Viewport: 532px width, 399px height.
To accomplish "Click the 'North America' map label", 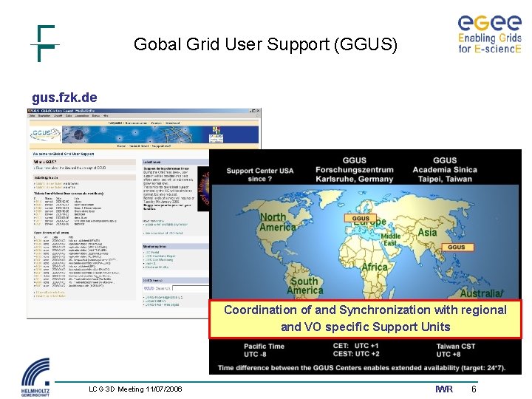I will tap(277, 222).
